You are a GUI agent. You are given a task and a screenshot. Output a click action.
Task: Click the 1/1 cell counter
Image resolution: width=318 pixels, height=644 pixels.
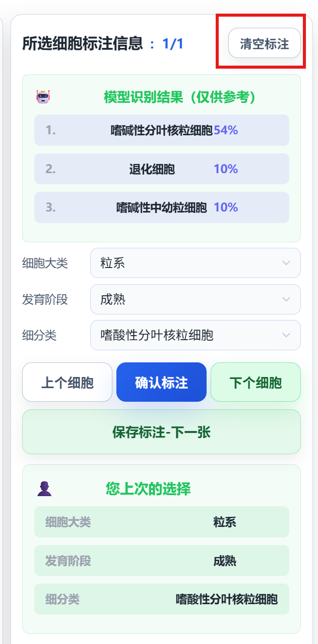click(173, 44)
